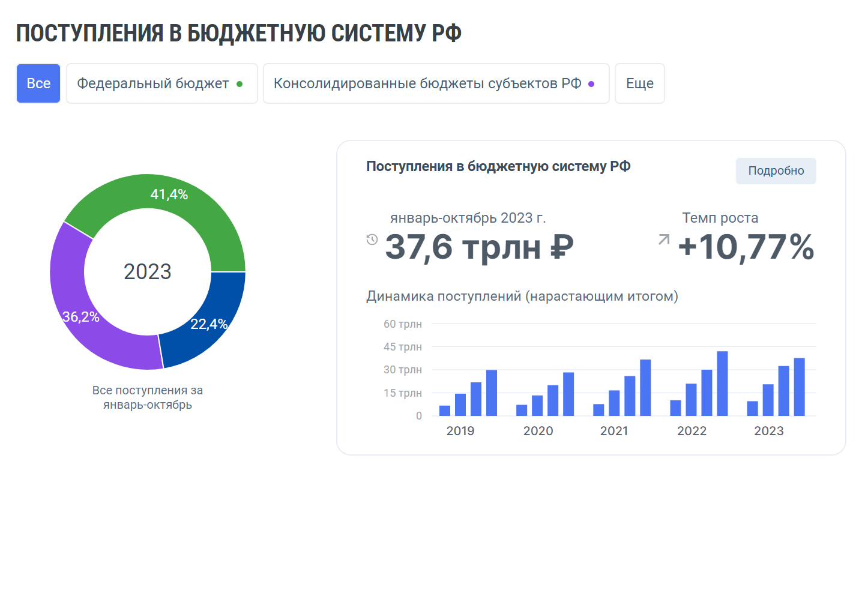Click the clock history icon beside 37,6 трлн
This screenshot has width=868, height=590.
pyautogui.click(x=372, y=239)
